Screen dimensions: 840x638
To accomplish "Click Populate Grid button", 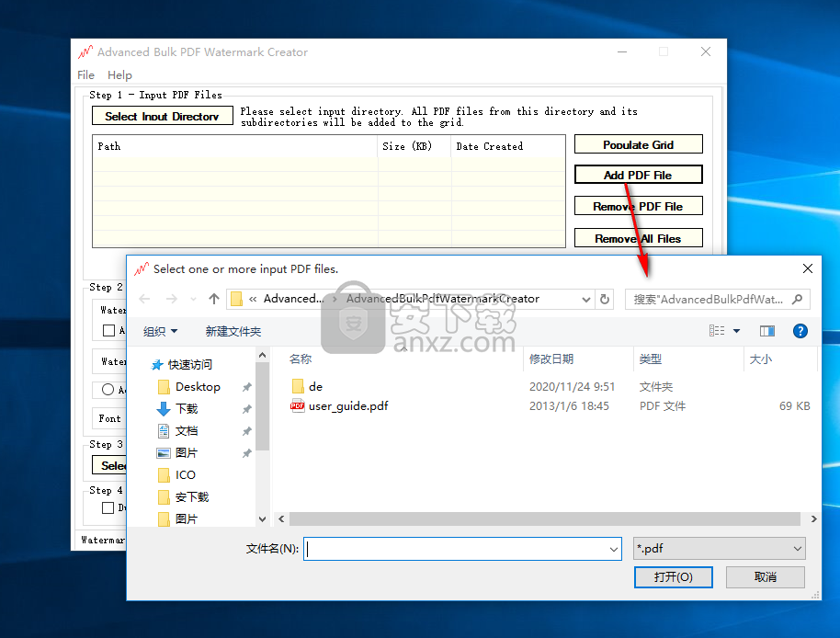I will pos(638,144).
